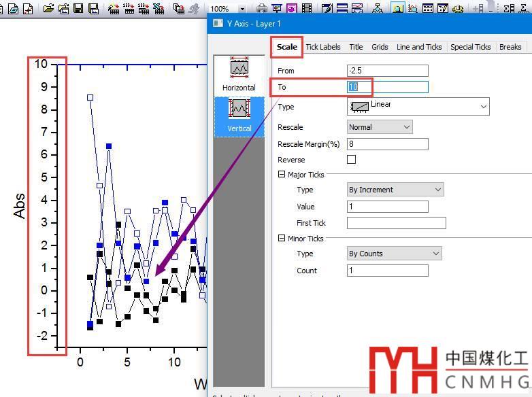Click the Major Ticks Value field
532x397 pixels.
pos(388,206)
